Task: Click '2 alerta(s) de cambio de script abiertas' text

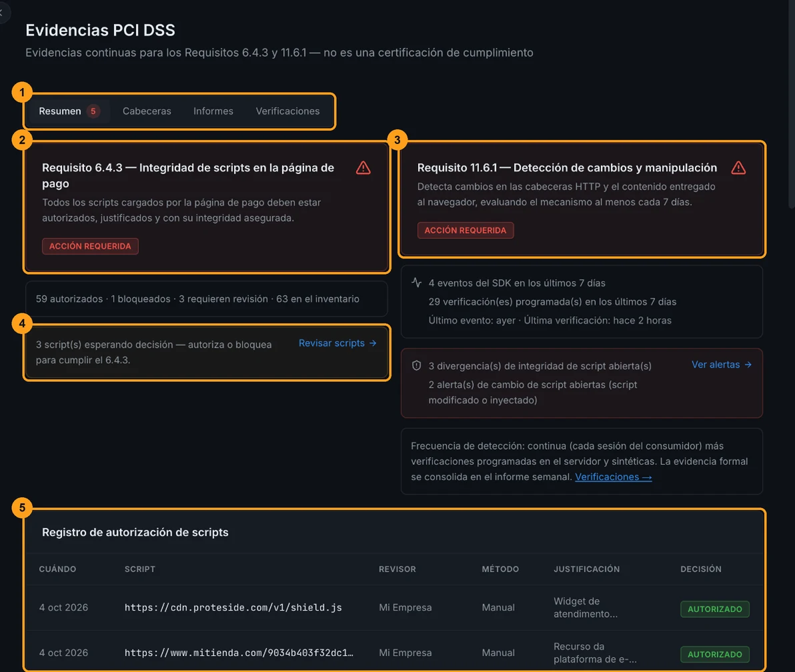Action: coord(532,392)
